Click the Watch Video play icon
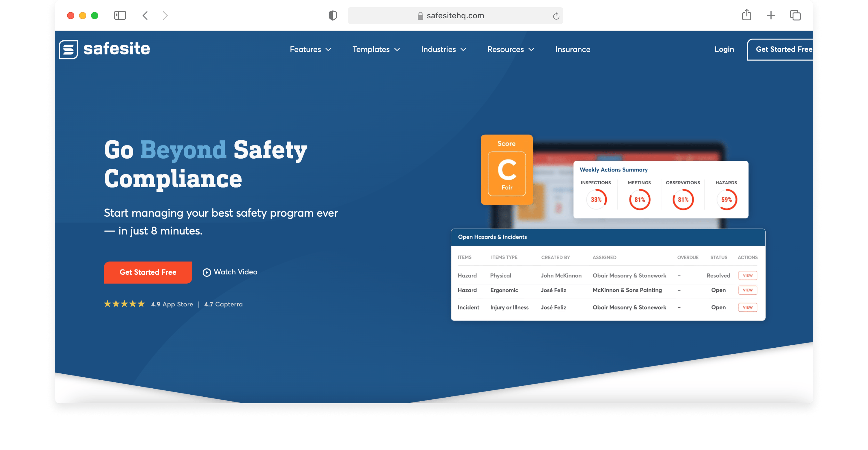Image resolution: width=868 pixels, height=450 pixels. pyautogui.click(x=207, y=273)
